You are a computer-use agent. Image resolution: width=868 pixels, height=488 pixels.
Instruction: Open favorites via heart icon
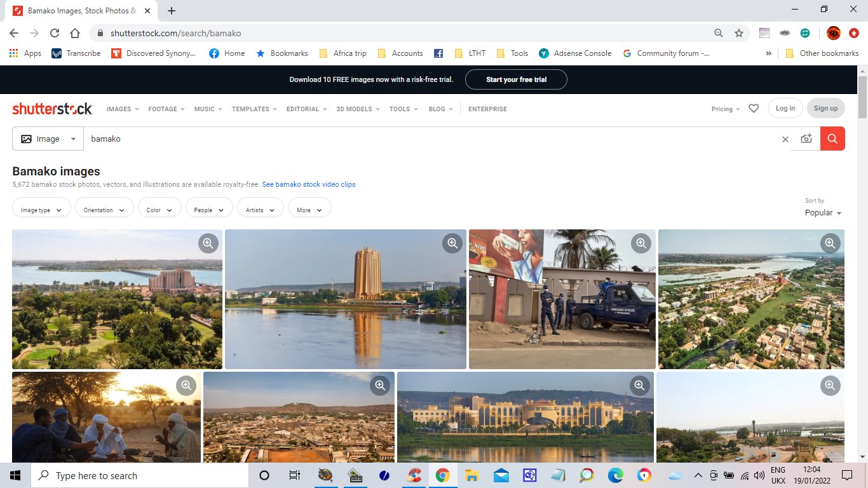click(754, 108)
